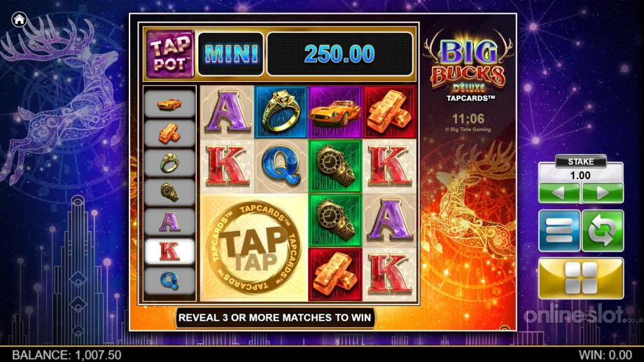The image size is (644, 362).
Task: Tap the green autoplay refresh button
Action: 603,230
